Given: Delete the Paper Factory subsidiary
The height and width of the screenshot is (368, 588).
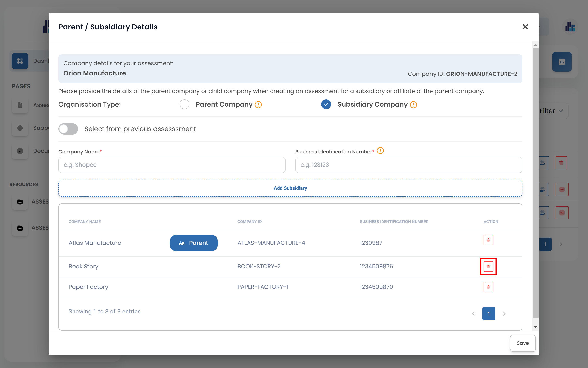Looking at the screenshot, I should click(488, 287).
